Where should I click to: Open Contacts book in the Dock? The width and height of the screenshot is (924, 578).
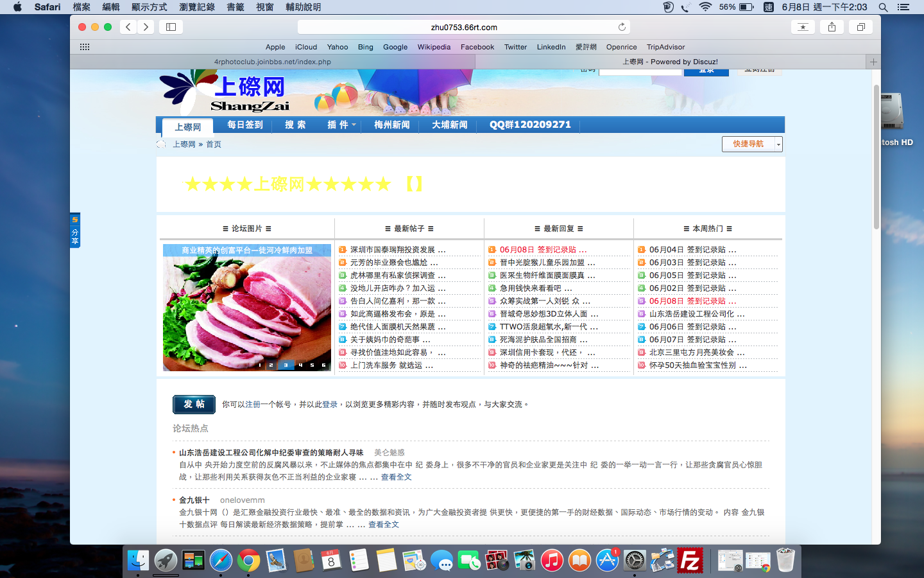(304, 561)
